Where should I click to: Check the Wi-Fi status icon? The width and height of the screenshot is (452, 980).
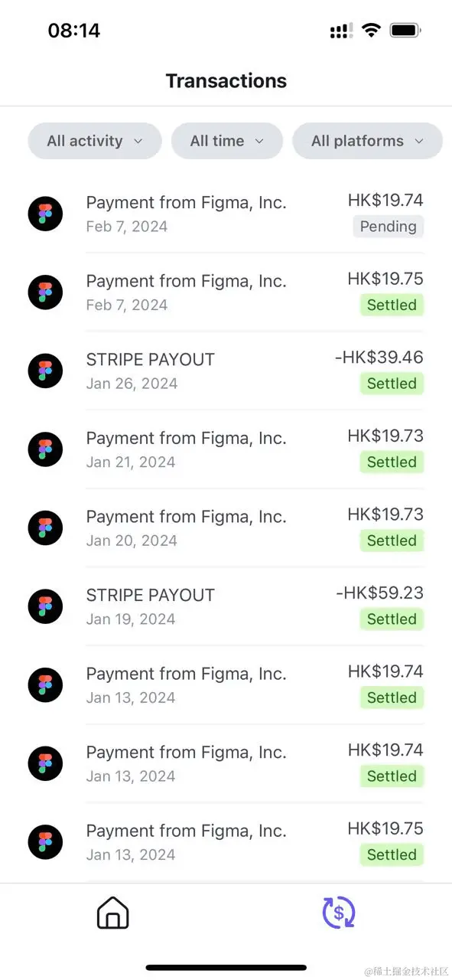(x=371, y=31)
